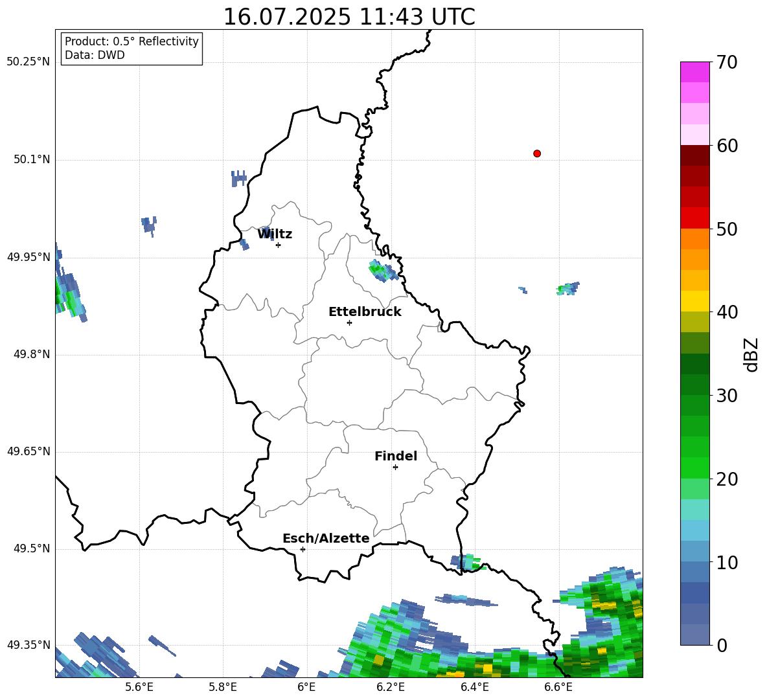767x700 pixels.
Task: Click the 20 tick label on the colorbar
Action: 727,479
